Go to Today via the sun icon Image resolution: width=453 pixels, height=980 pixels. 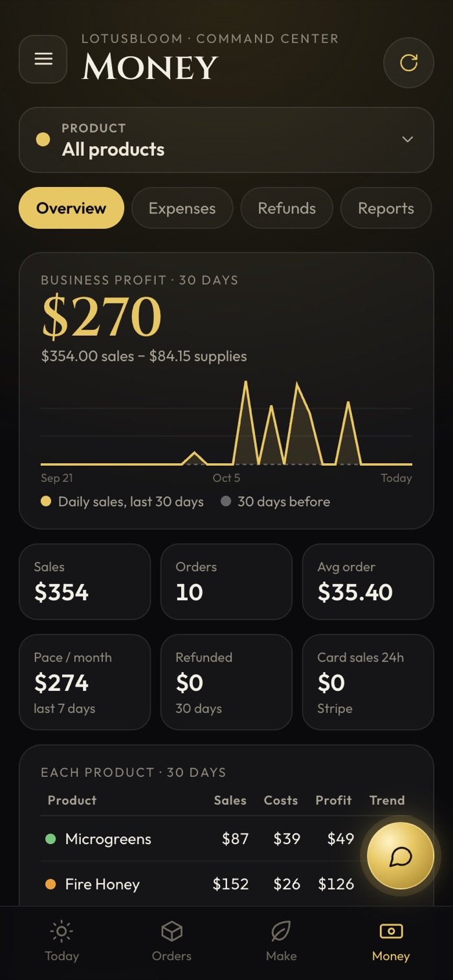pyautogui.click(x=61, y=931)
